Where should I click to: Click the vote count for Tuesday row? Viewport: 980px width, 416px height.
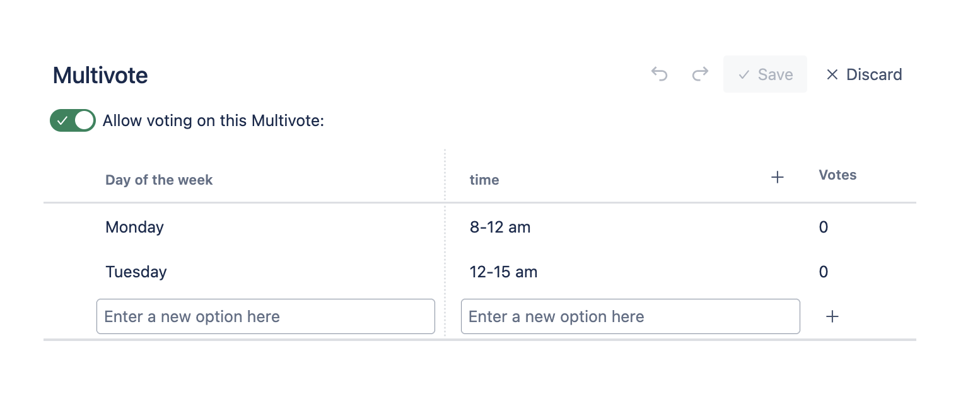824,272
